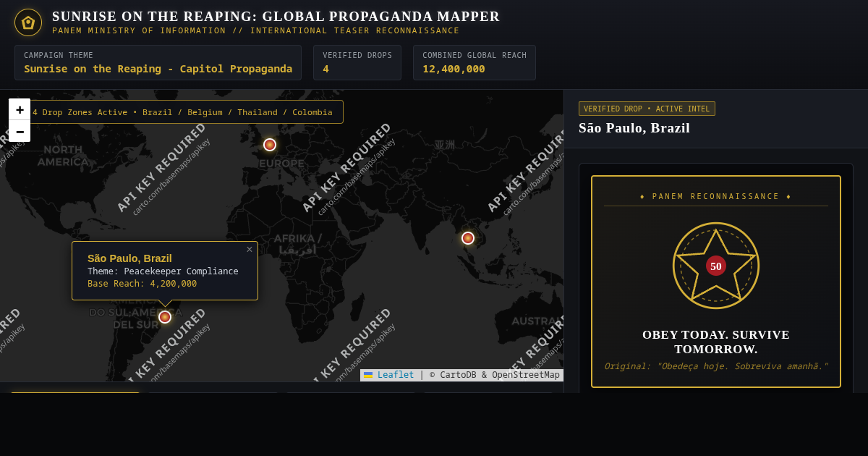
Task: Select the São Paulo drop zone marker
Action: pyautogui.click(x=165, y=317)
